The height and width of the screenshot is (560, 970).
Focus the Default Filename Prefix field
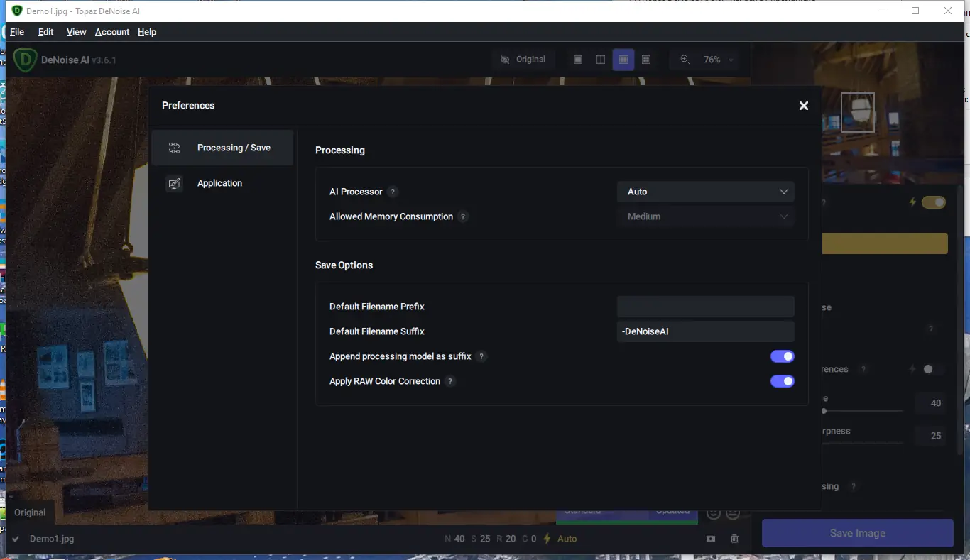706,307
